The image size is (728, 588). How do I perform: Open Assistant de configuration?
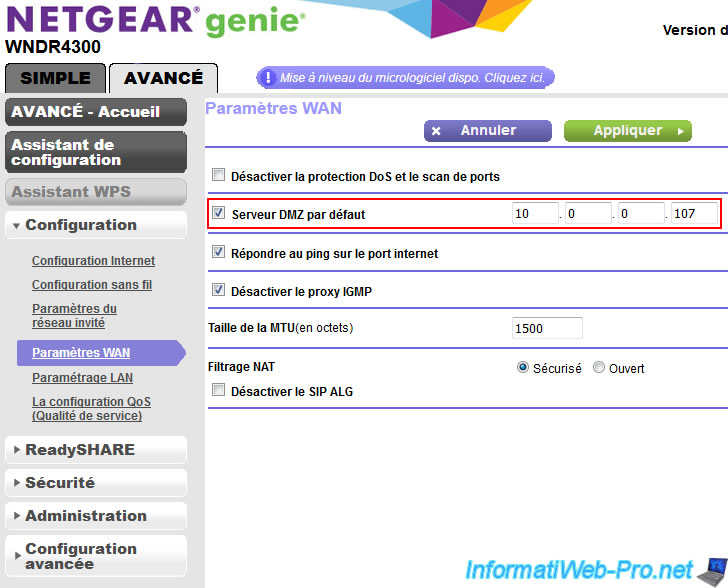tap(96, 152)
